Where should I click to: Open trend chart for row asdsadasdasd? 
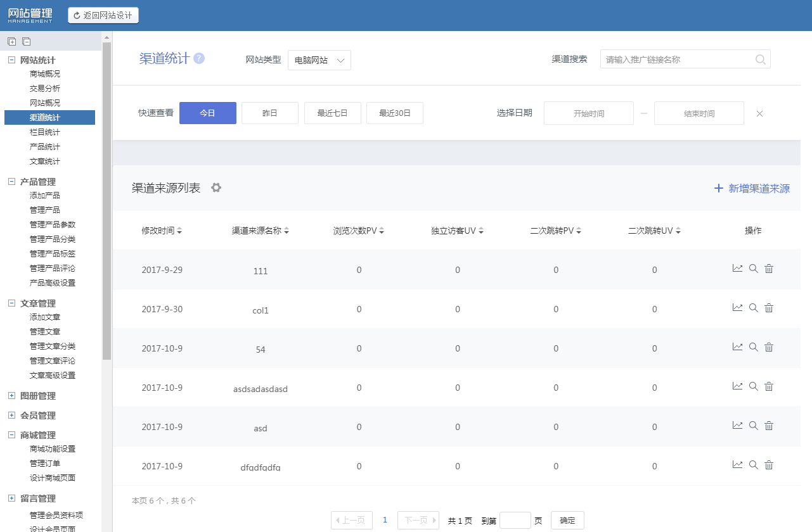737,386
